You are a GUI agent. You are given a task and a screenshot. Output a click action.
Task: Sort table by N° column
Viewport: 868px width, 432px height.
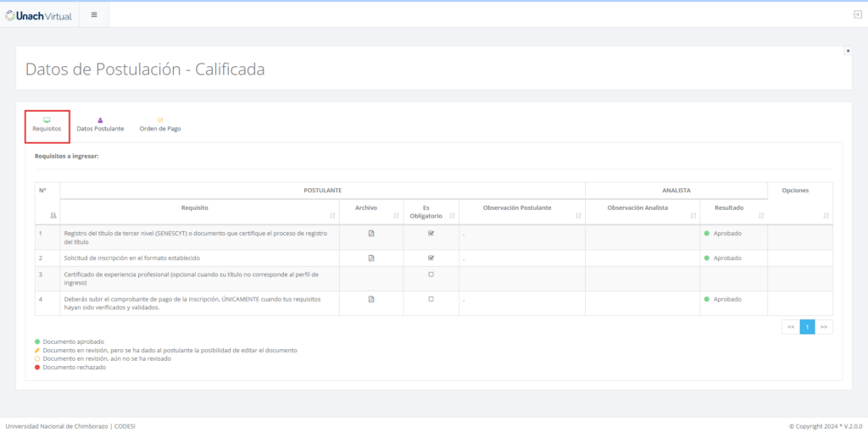point(53,216)
